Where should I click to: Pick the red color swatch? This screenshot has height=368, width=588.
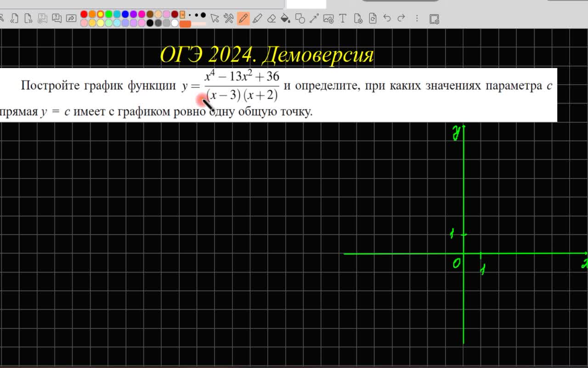84,14
